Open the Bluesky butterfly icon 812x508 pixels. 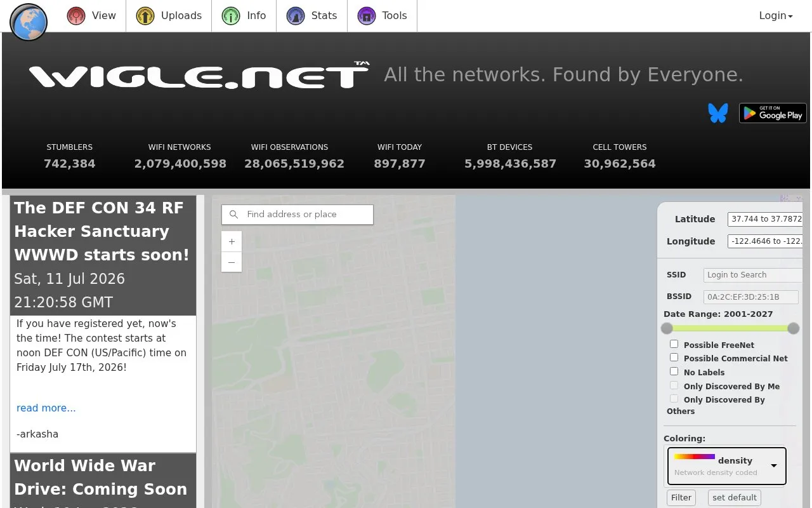[718, 113]
